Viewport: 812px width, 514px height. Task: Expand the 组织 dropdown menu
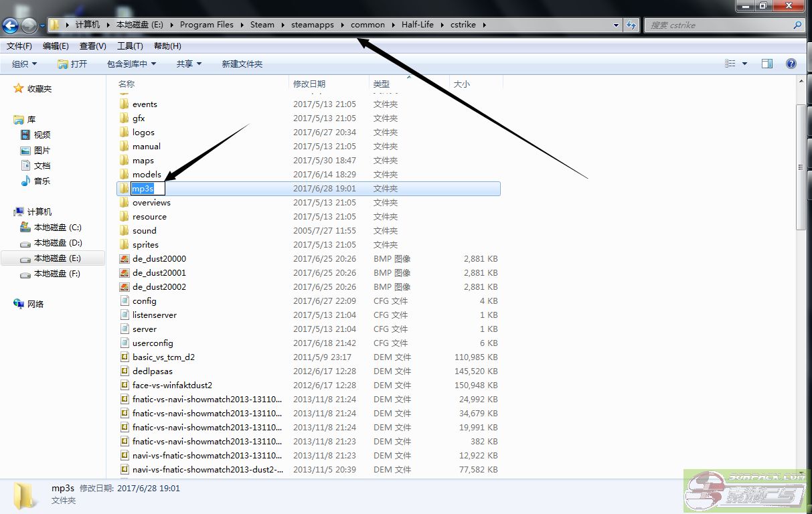tap(25, 64)
